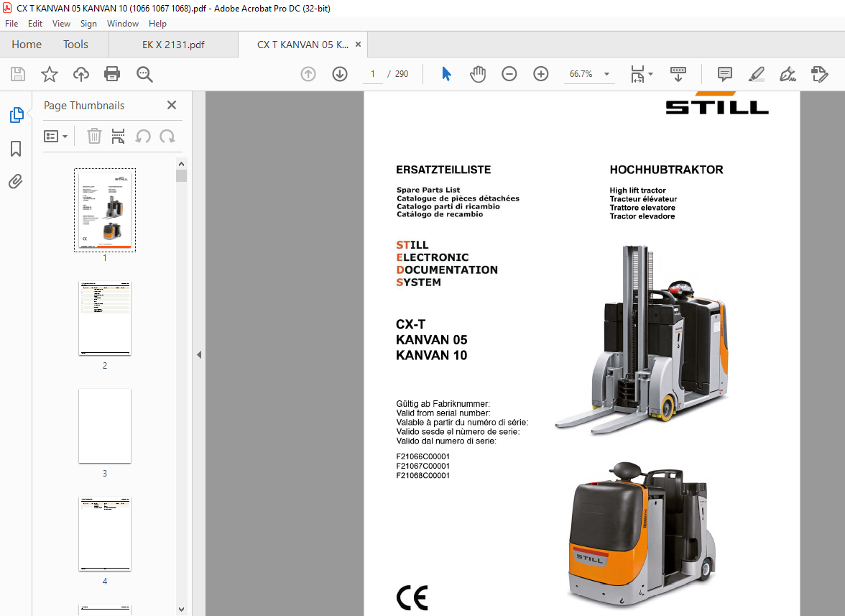845x616 pixels.
Task: Delete selected page thumbnail
Action: point(94,137)
